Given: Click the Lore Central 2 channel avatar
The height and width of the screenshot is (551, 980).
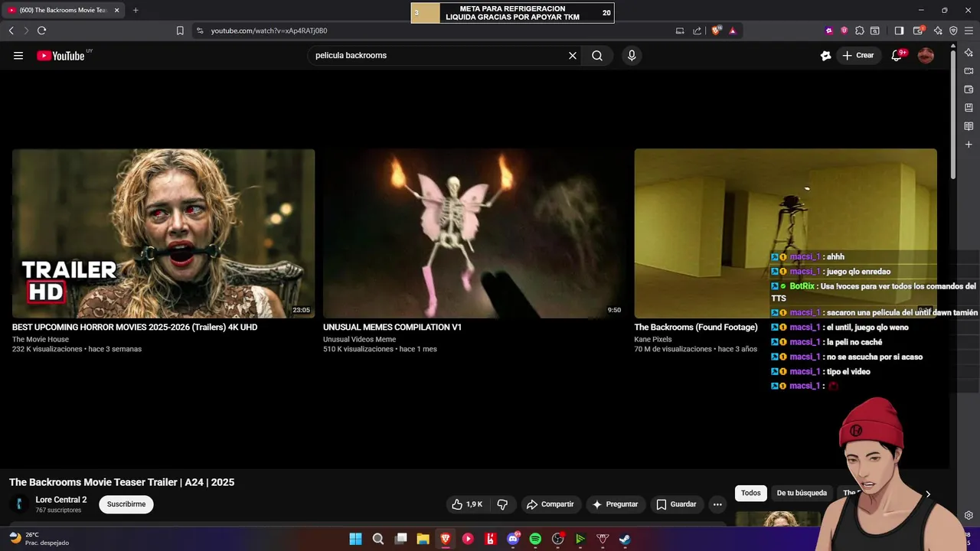Looking at the screenshot, I should click(18, 504).
